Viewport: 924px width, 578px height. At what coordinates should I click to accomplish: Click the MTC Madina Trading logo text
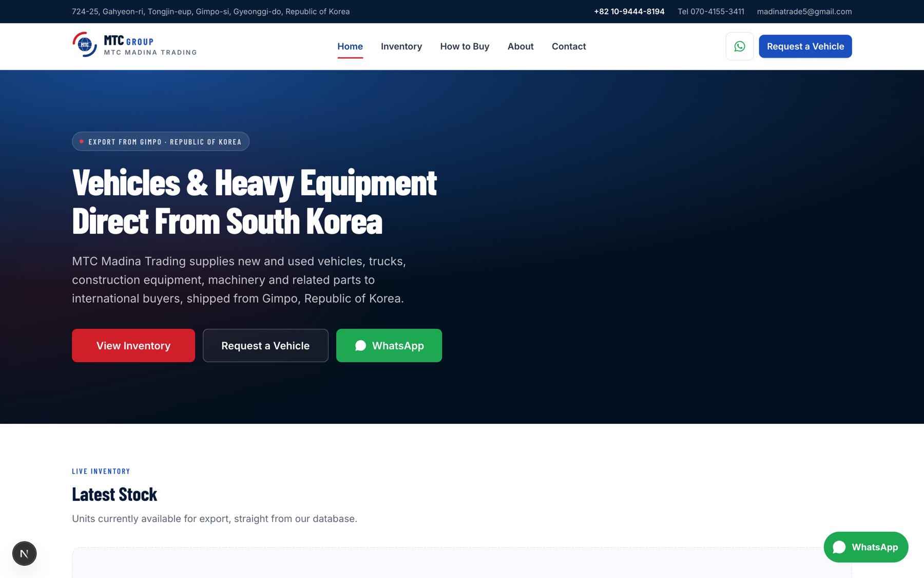pyautogui.click(x=150, y=52)
